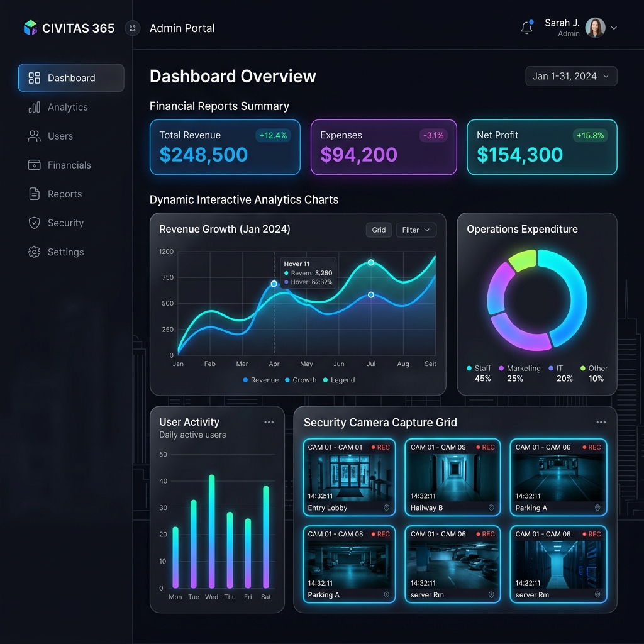
Task: Open the notification bell icon
Action: 526,28
